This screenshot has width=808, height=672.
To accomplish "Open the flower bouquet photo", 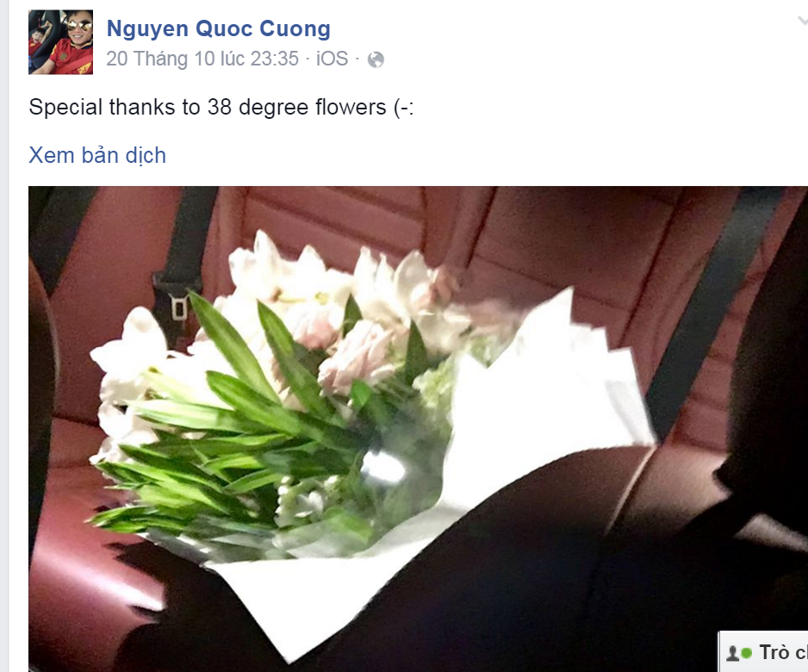I will pos(418,429).
